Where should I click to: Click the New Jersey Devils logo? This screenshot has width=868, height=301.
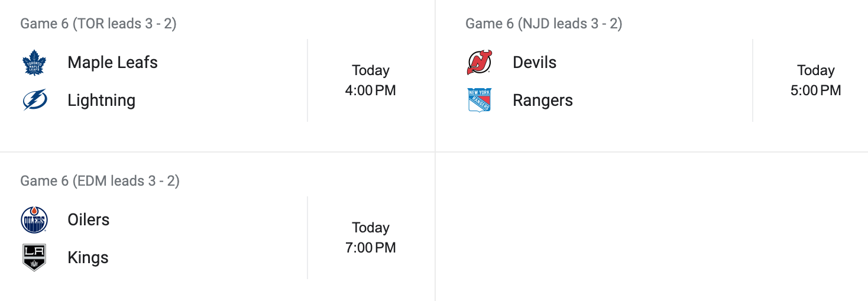[x=479, y=63]
